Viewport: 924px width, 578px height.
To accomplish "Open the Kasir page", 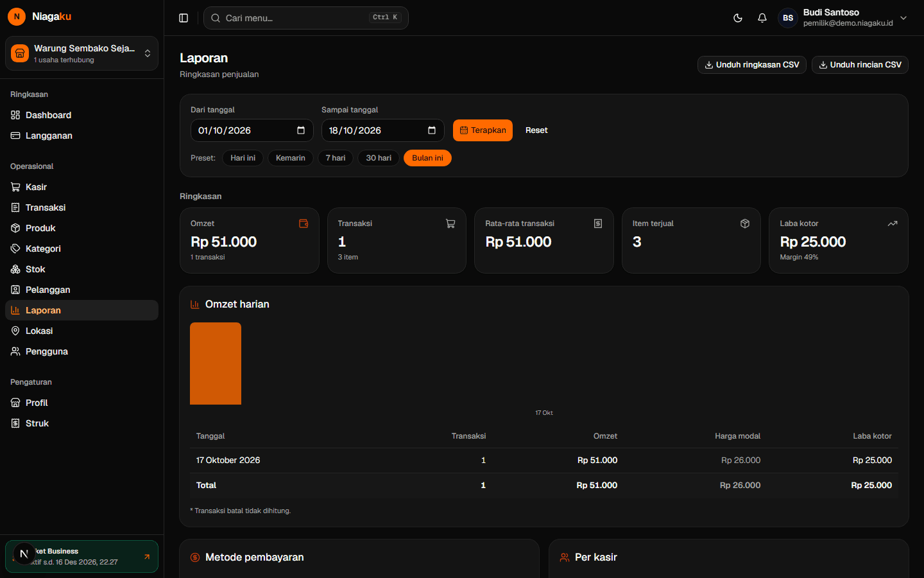I will (81, 187).
